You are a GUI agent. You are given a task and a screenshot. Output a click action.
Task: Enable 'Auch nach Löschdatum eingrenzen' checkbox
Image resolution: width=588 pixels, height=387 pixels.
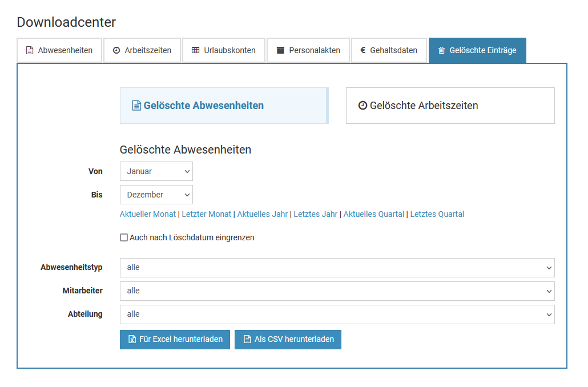(124, 237)
